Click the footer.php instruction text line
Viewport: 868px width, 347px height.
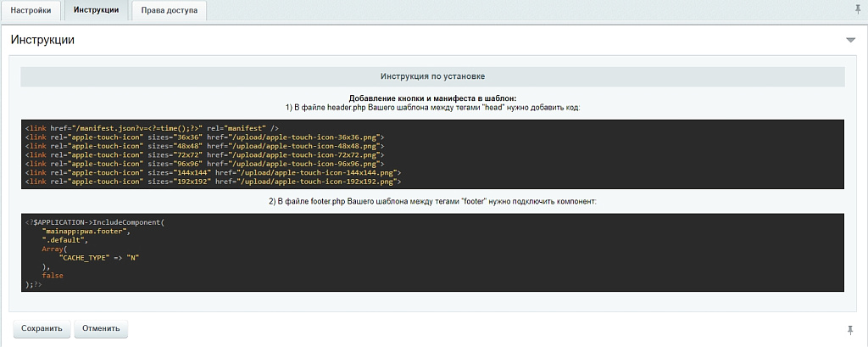pyautogui.click(x=432, y=202)
